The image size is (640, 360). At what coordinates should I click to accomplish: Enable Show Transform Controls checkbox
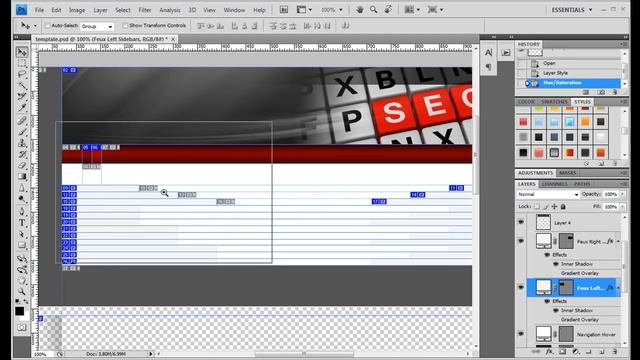point(125,26)
